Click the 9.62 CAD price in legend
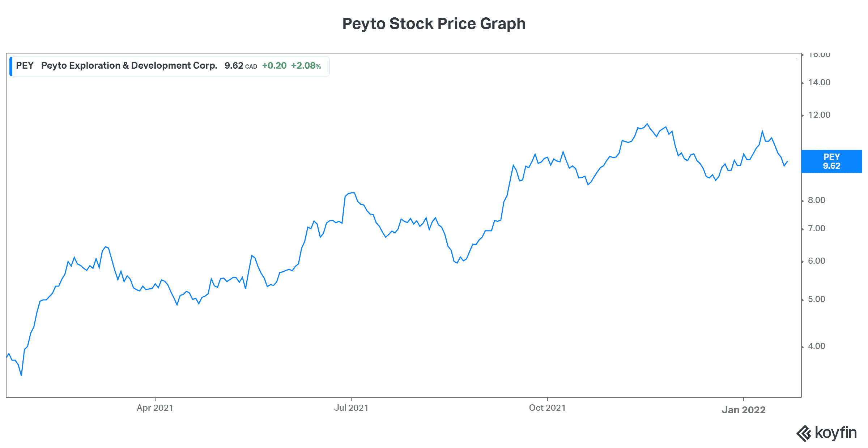The width and height of the screenshot is (868, 448). click(x=241, y=66)
